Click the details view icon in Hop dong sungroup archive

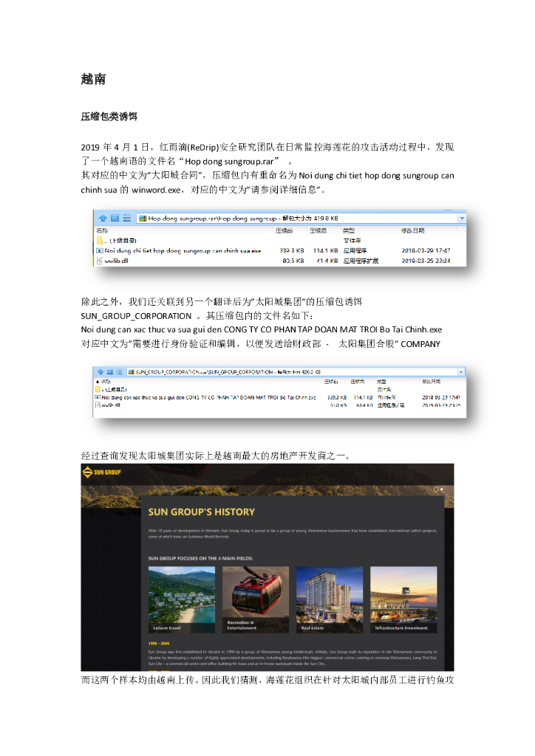click(x=115, y=218)
